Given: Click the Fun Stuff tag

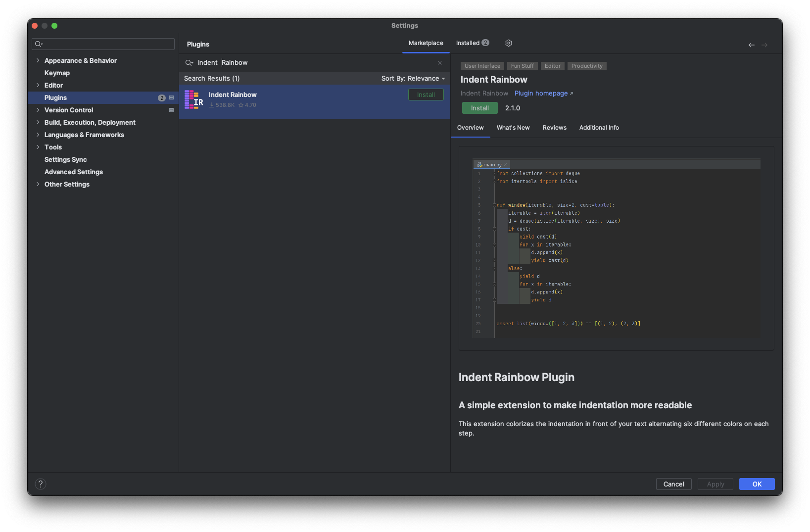Looking at the screenshot, I should point(523,66).
